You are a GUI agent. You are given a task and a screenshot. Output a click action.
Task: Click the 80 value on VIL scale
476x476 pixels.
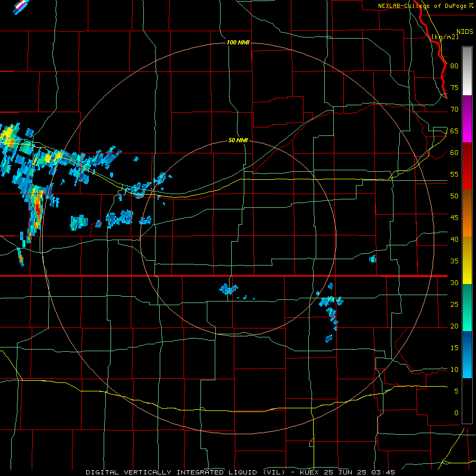454,66
